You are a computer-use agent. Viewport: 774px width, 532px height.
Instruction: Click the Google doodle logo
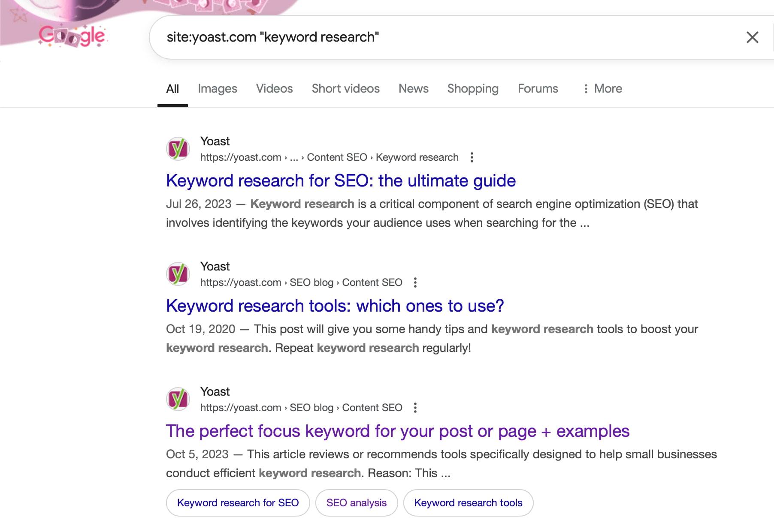pos(71,36)
